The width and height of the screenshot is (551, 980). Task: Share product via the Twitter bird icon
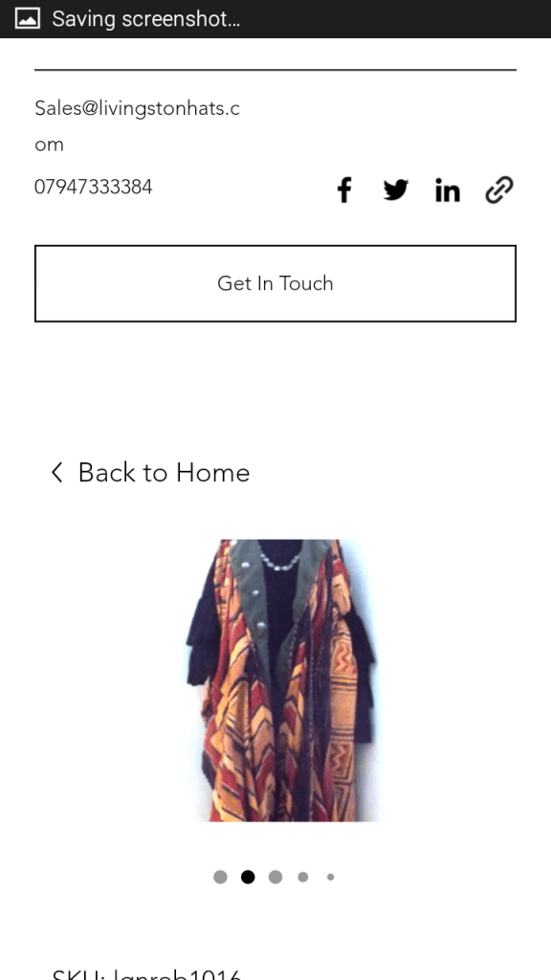tap(396, 190)
